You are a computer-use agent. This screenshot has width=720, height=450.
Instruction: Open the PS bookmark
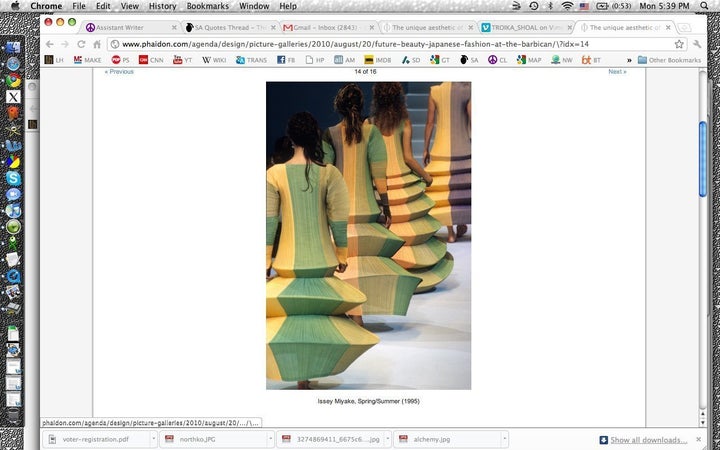(x=120, y=60)
